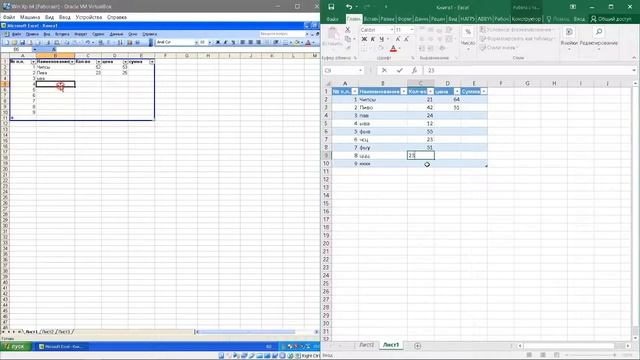
Task: Click font color A icon in Excel 2003
Action: 308,42
